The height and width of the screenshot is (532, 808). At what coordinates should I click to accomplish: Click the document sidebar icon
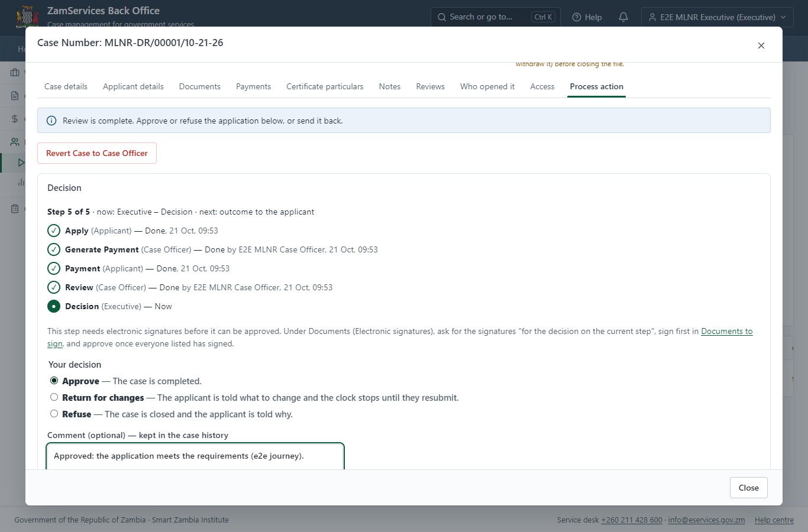point(15,96)
